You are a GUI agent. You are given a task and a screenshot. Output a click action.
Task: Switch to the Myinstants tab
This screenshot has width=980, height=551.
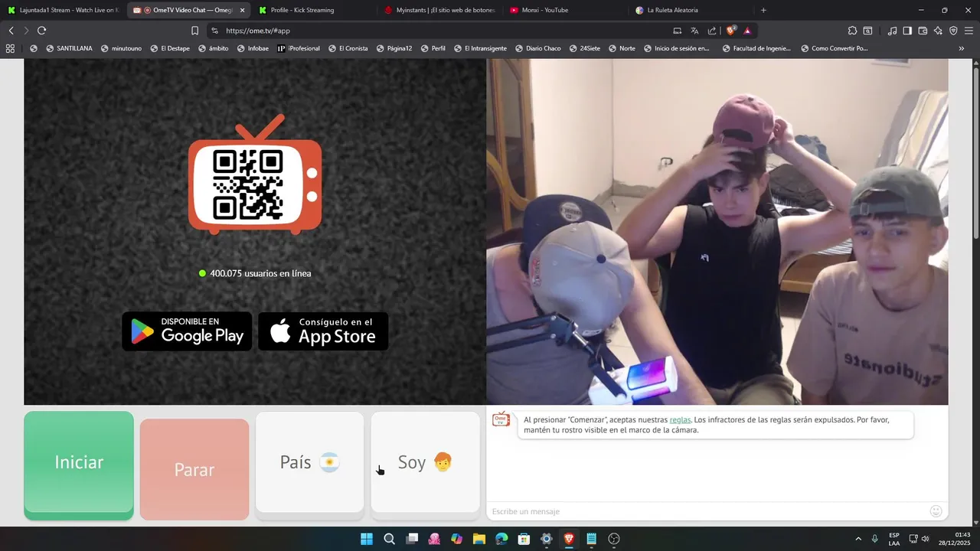(439, 10)
